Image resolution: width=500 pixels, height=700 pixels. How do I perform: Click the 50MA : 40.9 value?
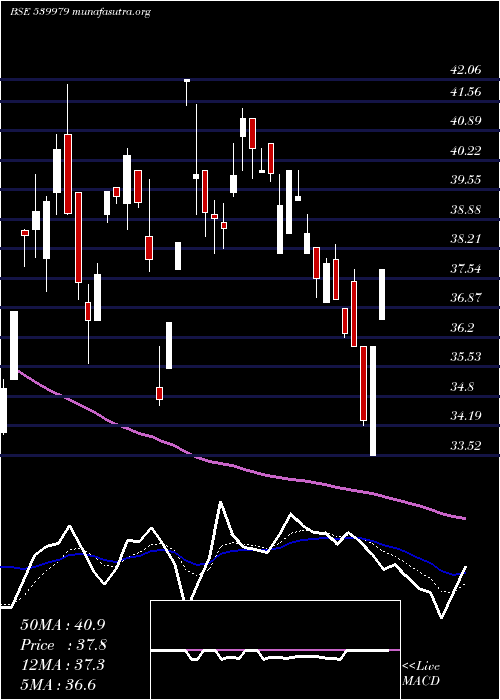[63, 624]
